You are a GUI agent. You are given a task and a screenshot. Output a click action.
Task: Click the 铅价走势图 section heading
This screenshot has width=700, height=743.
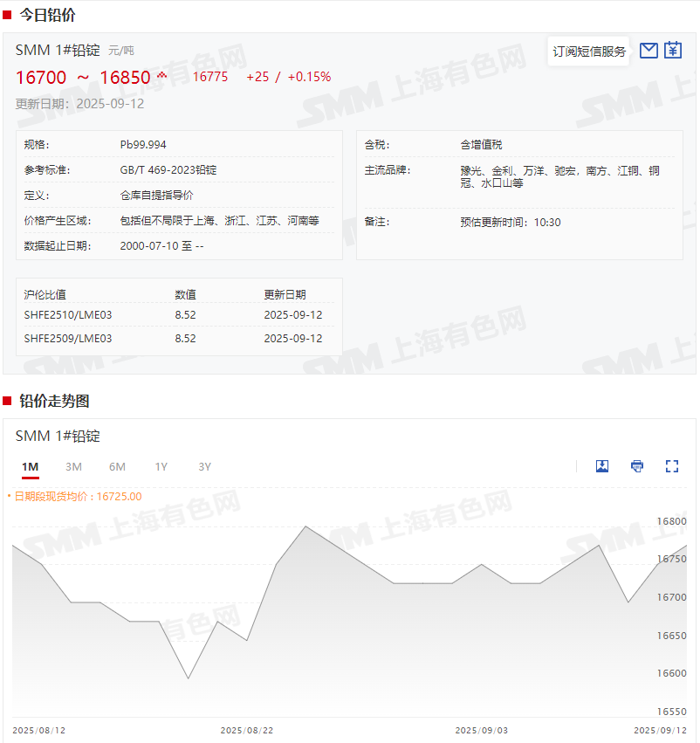[54, 401]
